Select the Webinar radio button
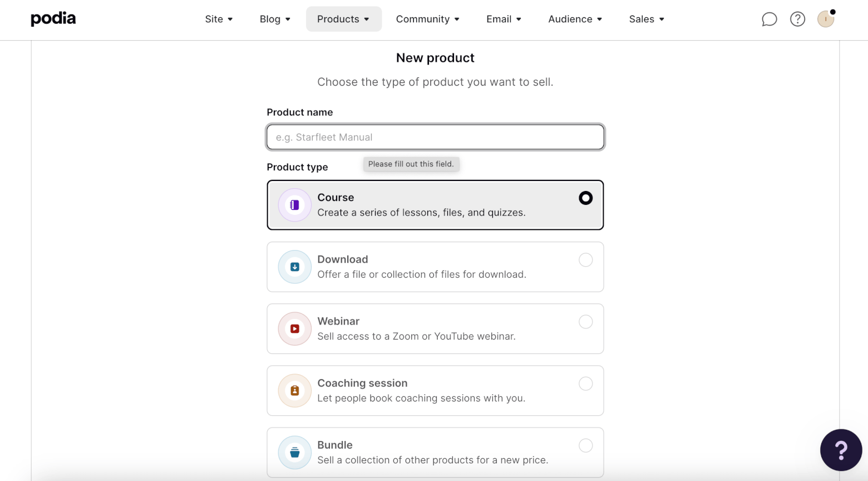 [585, 321]
